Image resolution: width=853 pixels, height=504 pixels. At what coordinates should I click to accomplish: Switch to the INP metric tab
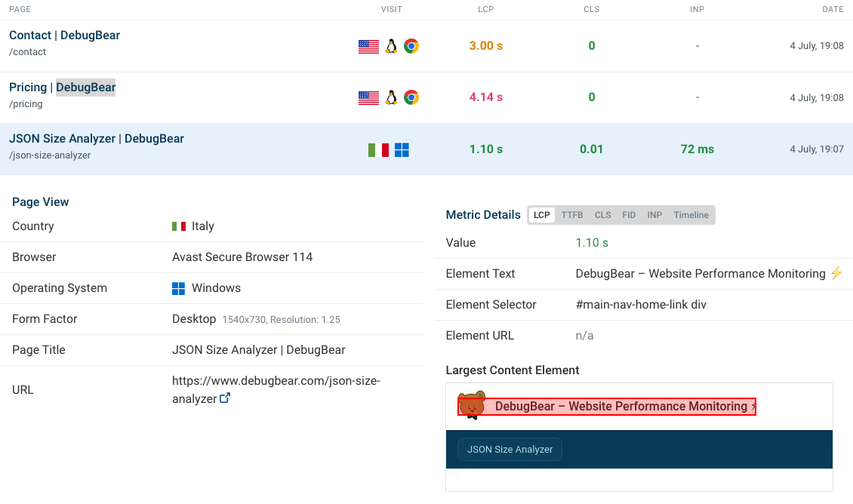[x=654, y=215]
